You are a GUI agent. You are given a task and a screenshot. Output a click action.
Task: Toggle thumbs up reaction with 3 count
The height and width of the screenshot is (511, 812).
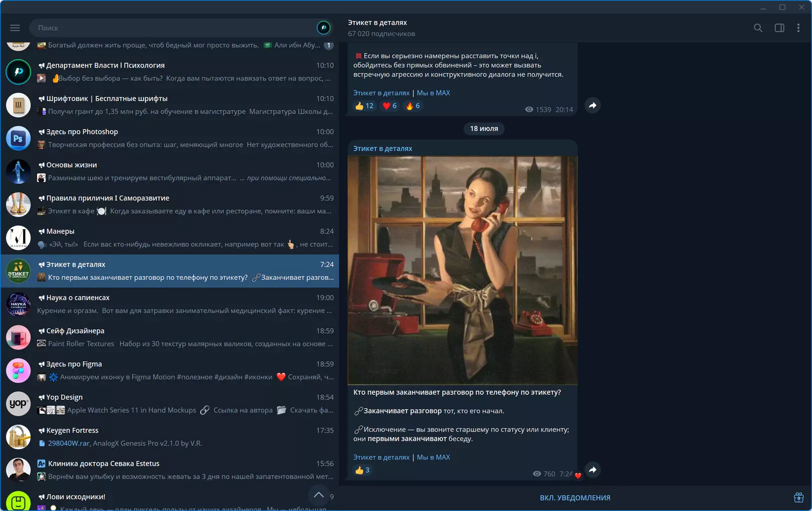[362, 470]
